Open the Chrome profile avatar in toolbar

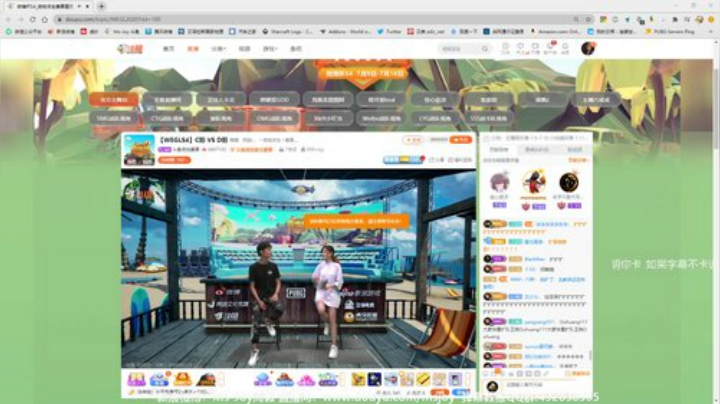tap(699, 19)
